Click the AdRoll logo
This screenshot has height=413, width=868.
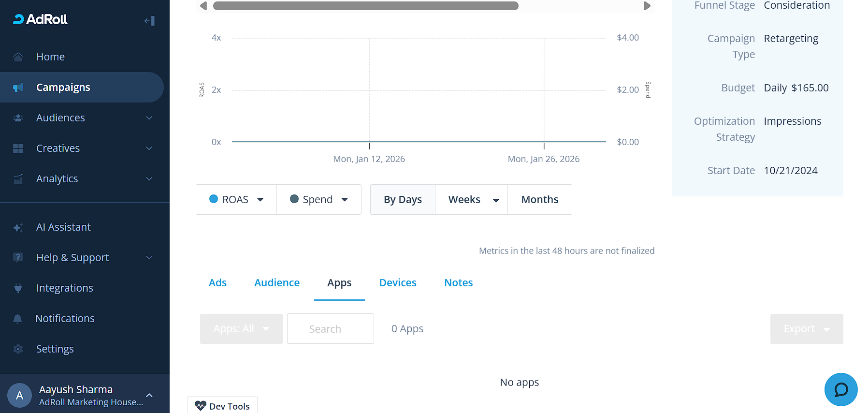(40, 19)
